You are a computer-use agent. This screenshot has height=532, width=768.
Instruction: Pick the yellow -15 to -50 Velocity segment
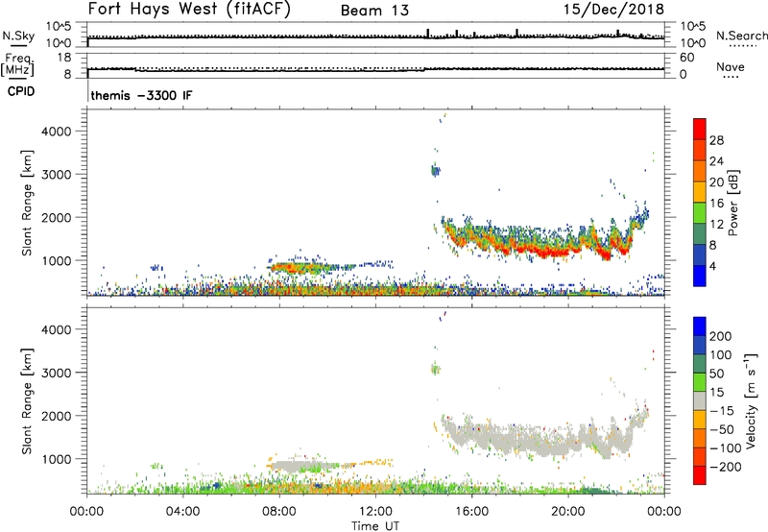point(700,420)
